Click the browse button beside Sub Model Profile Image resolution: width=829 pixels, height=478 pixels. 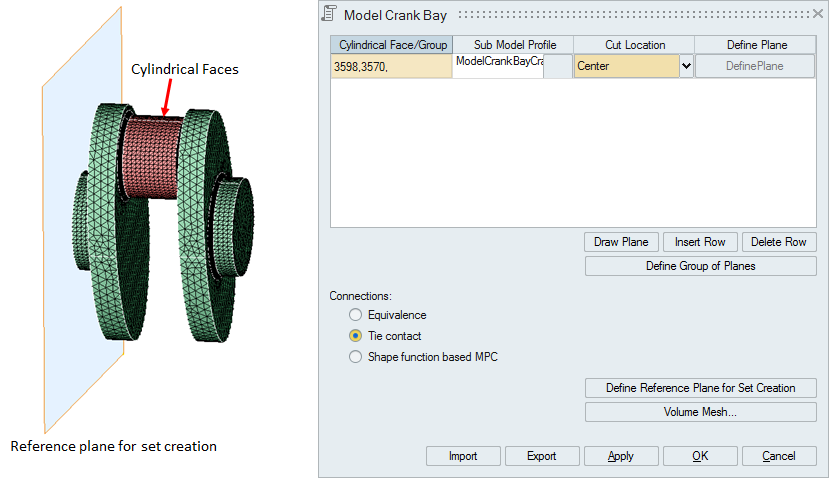[x=557, y=67]
